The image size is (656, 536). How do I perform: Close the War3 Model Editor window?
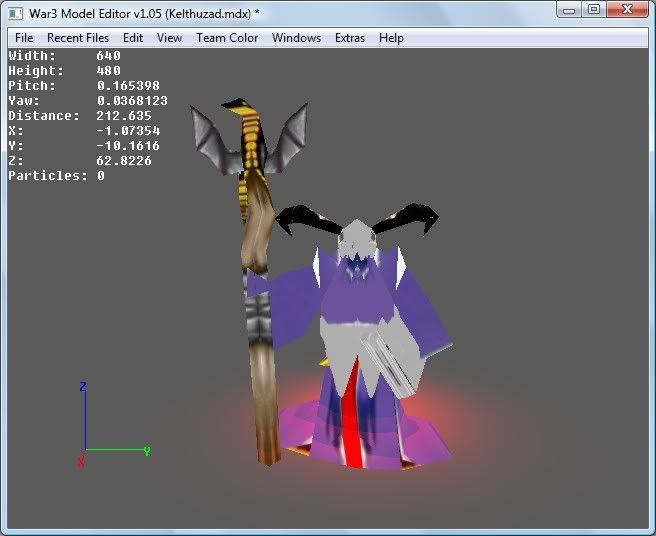627,10
